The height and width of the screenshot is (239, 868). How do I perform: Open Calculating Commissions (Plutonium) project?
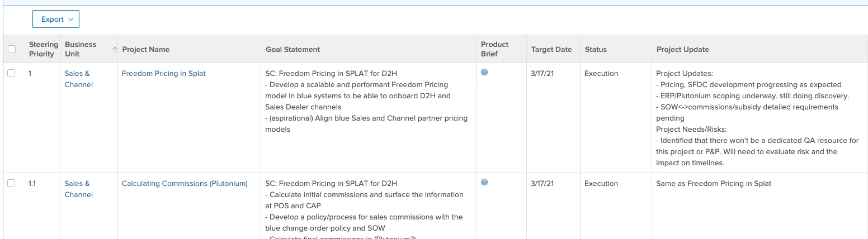click(x=185, y=183)
